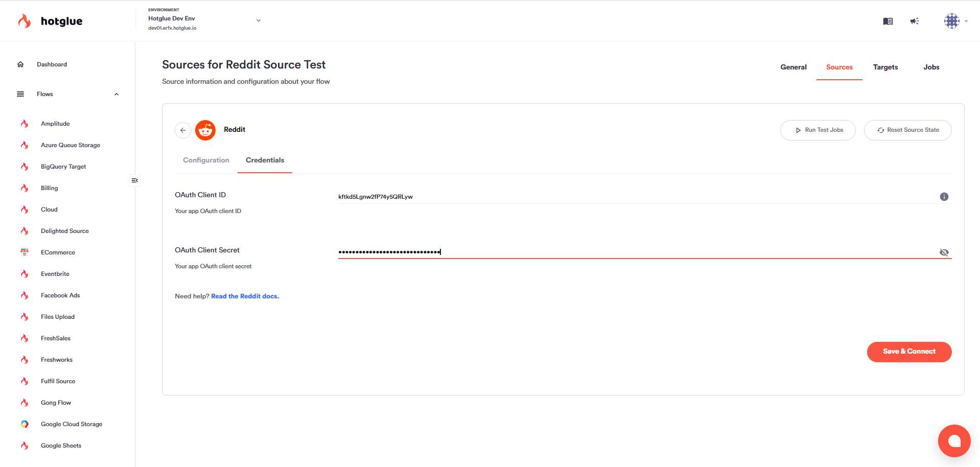Collapse the sidebar with the toggle icon
This screenshot has height=467, width=980.
(135, 180)
